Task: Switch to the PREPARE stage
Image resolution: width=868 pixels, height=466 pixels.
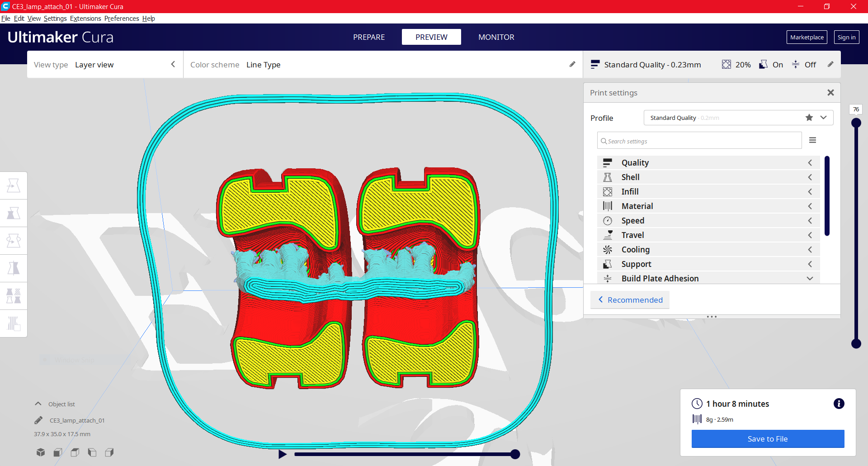Action: 369,37
